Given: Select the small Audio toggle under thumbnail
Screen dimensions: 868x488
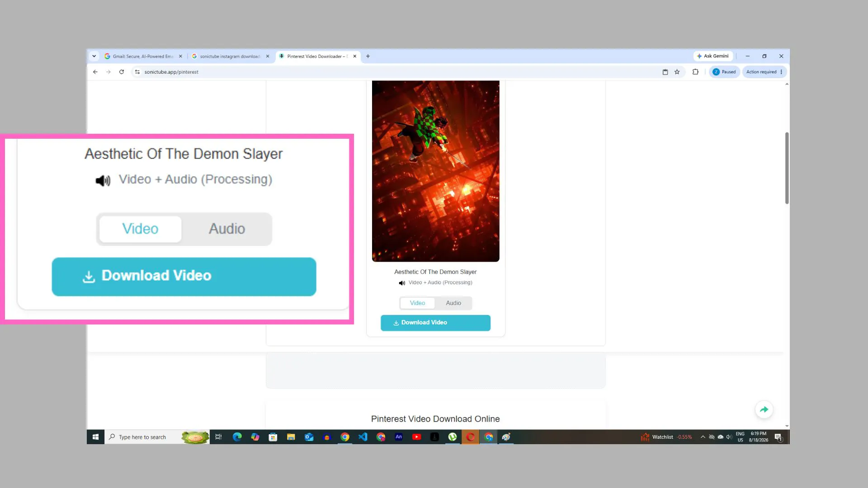Looking at the screenshot, I should coord(453,303).
